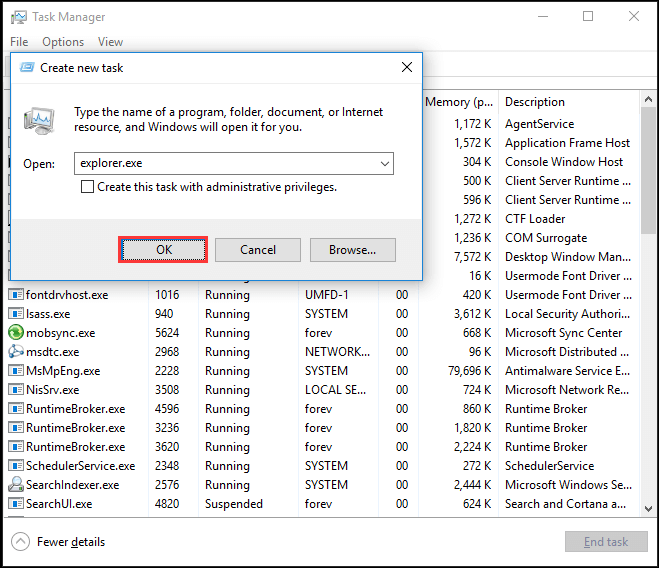Click the SearchUI.exe process icon
The image size is (659, 568).
[16, 504]
